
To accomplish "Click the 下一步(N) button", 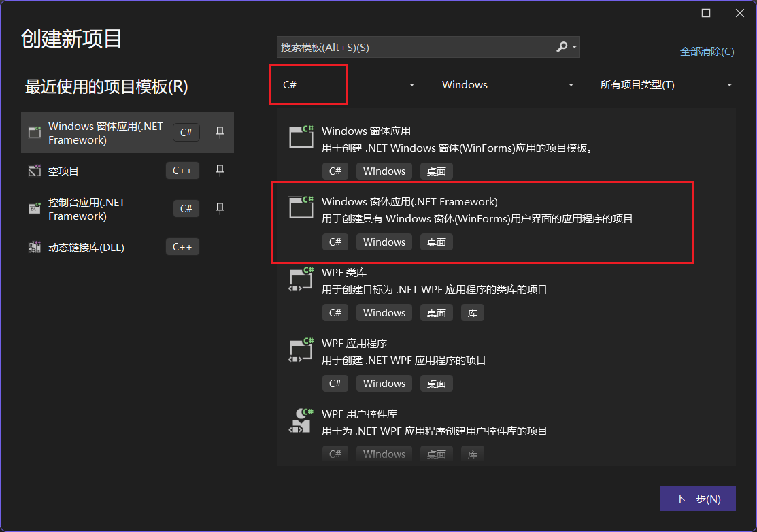I will 698,499.
